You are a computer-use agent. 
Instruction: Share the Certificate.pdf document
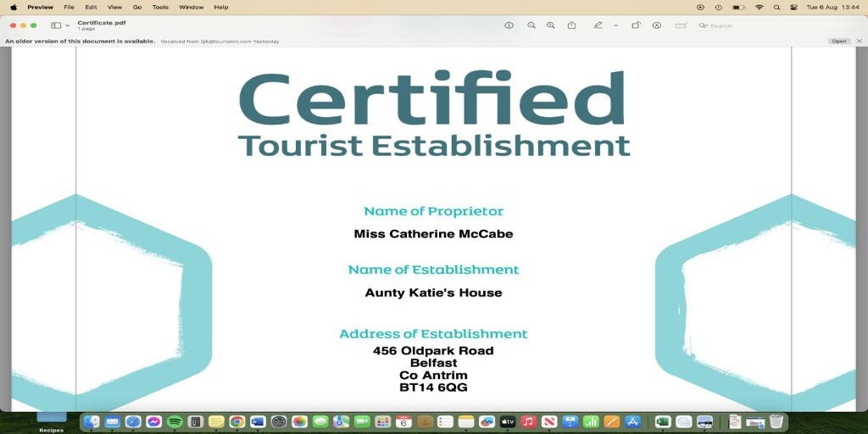pyautogui.click(x=572, y=25)
